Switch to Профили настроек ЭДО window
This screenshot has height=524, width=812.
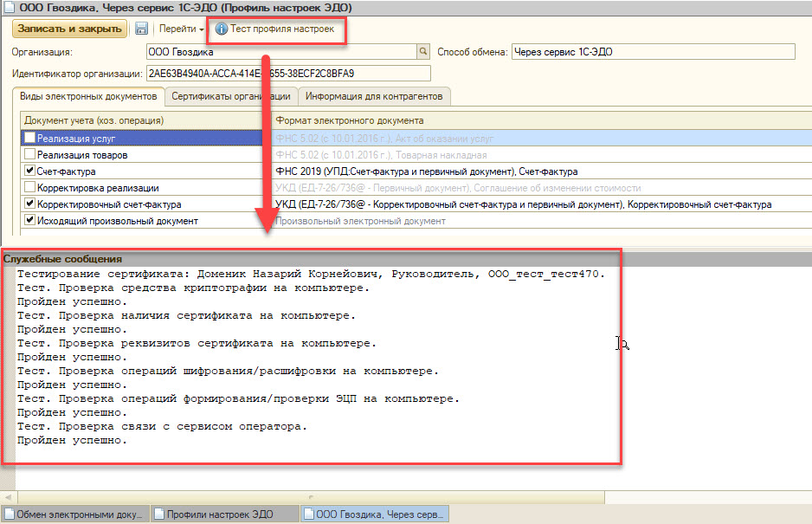(225, 514)
